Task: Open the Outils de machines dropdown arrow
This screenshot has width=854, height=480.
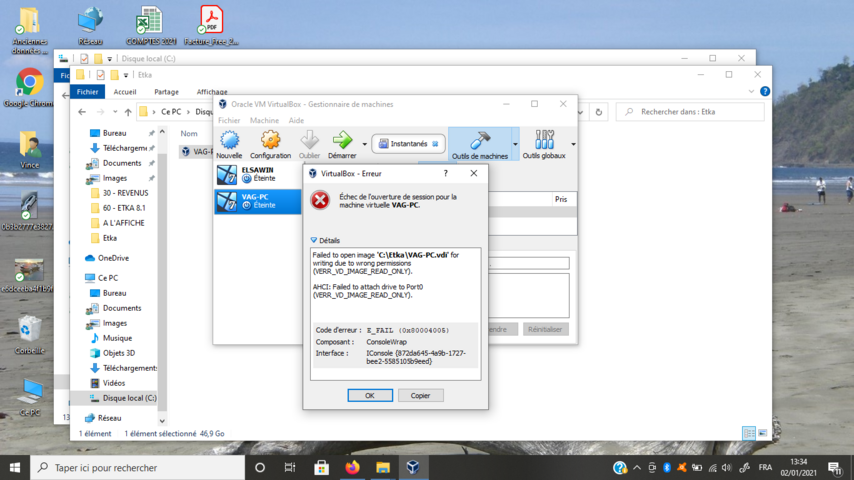Action: tap(515, 144)
